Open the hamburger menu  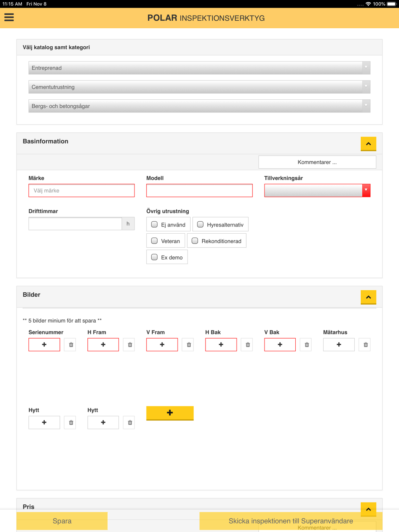pos(9,17)
